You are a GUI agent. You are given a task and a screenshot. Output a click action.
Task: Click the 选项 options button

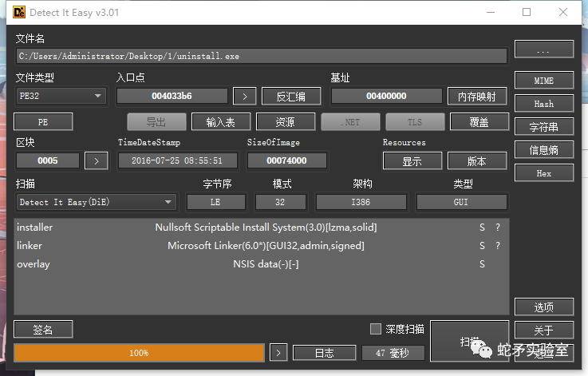point(544,307)
